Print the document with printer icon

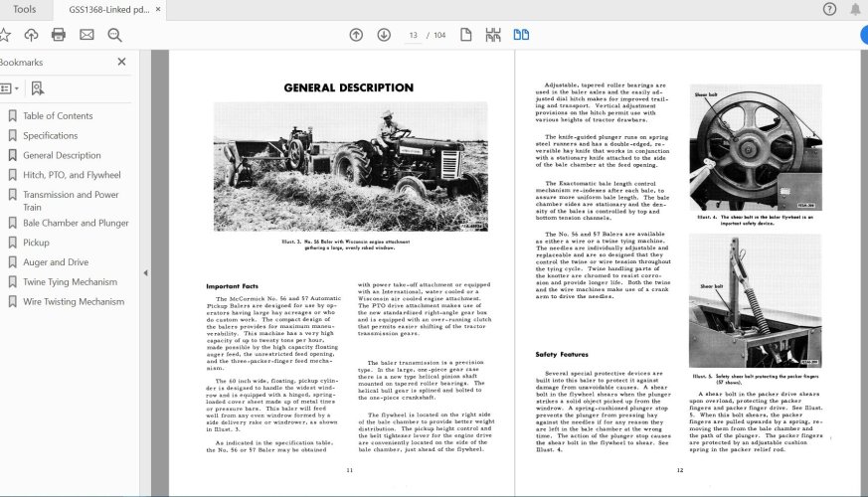tap(58, 35)
